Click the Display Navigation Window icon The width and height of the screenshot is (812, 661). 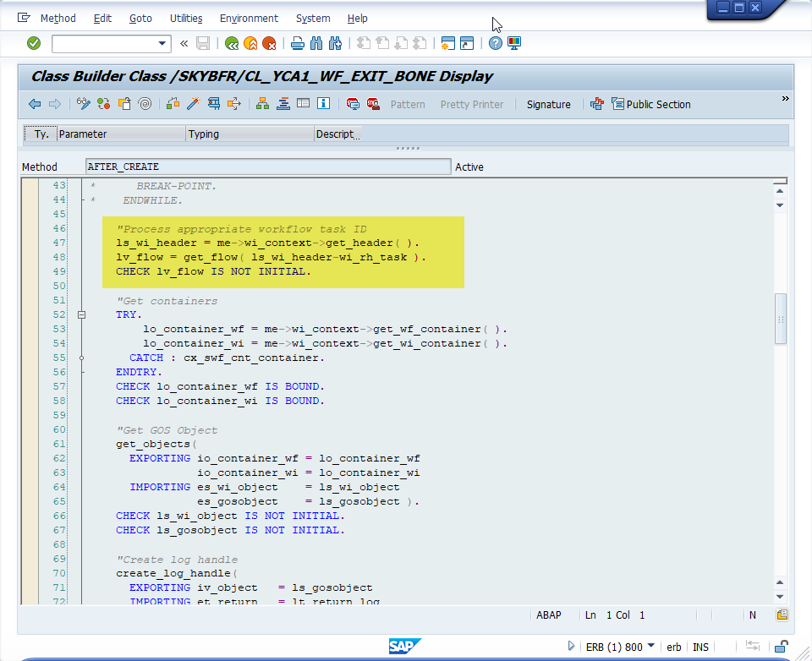point(283,104)
